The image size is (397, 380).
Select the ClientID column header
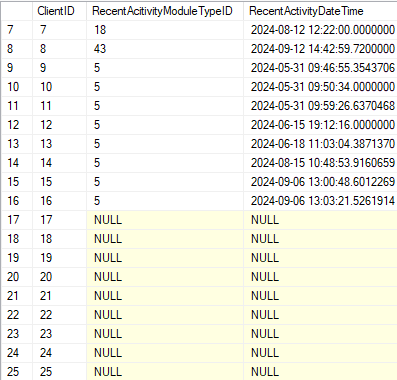coord(59,11)
